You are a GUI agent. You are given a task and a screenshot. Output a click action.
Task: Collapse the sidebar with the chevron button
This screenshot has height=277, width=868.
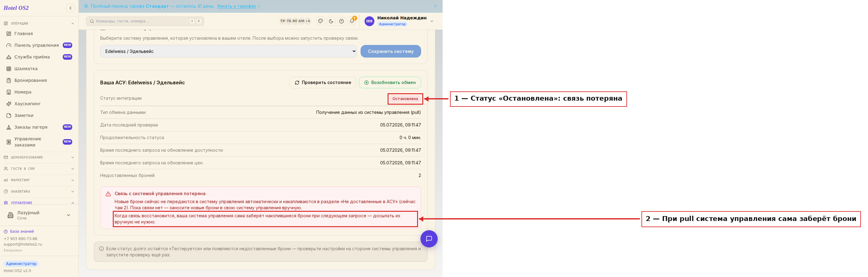pos(70,8)
